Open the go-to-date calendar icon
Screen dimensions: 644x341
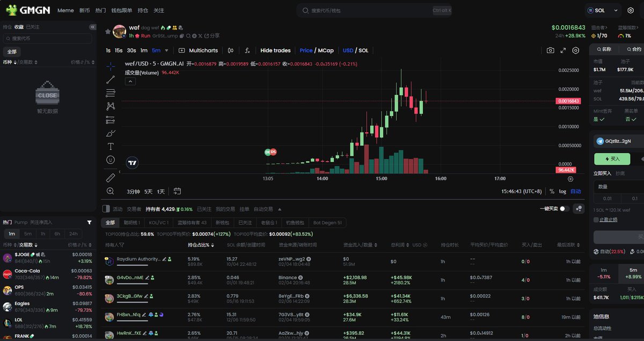click(177, 191)
